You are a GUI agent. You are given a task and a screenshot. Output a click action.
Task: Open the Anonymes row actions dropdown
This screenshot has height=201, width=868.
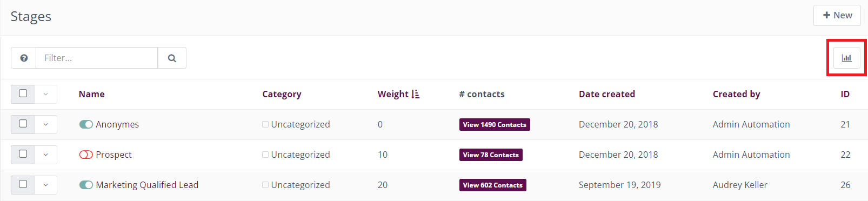[46, 124]
